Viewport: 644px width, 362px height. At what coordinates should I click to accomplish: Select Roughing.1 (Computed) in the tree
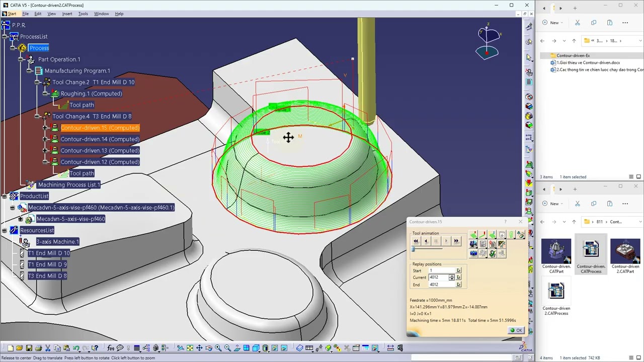pyautogui.click(x=91, y=94)
